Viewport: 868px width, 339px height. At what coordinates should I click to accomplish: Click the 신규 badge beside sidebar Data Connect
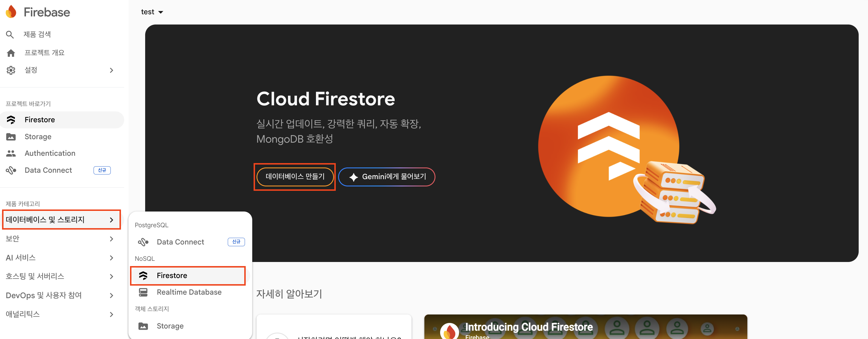(102, 170)
